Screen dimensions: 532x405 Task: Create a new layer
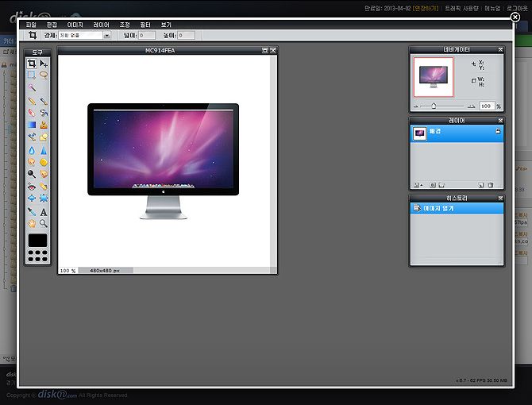pyautogui.click(x=480, y=185)
